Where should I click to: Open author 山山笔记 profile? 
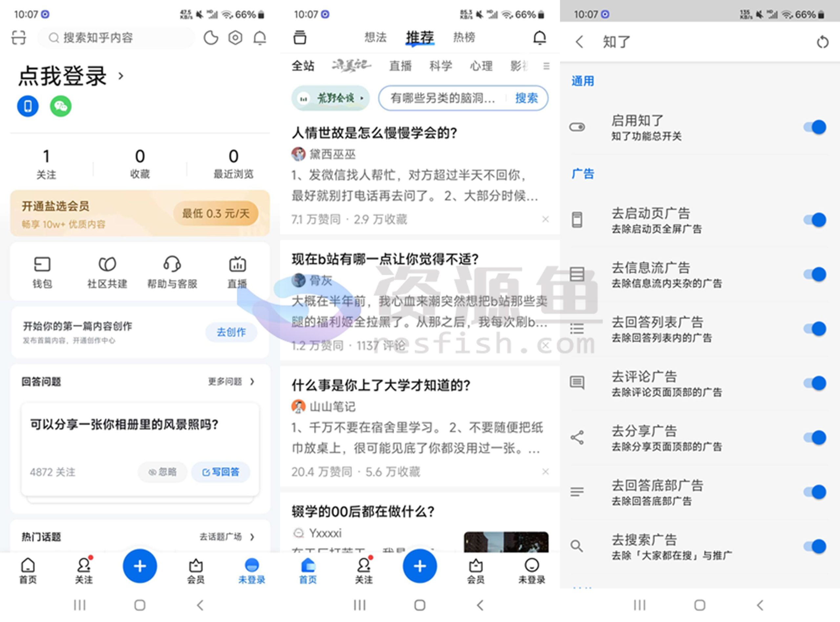[324, 406]
